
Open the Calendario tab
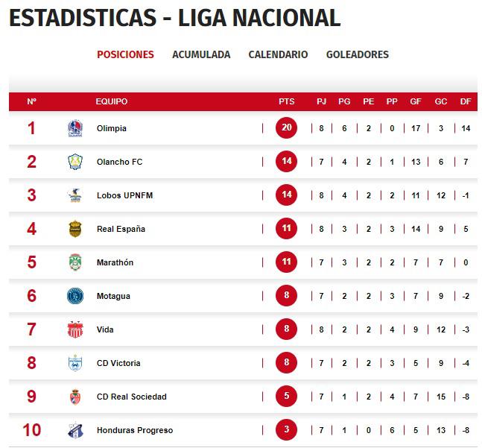coord(278,54)
